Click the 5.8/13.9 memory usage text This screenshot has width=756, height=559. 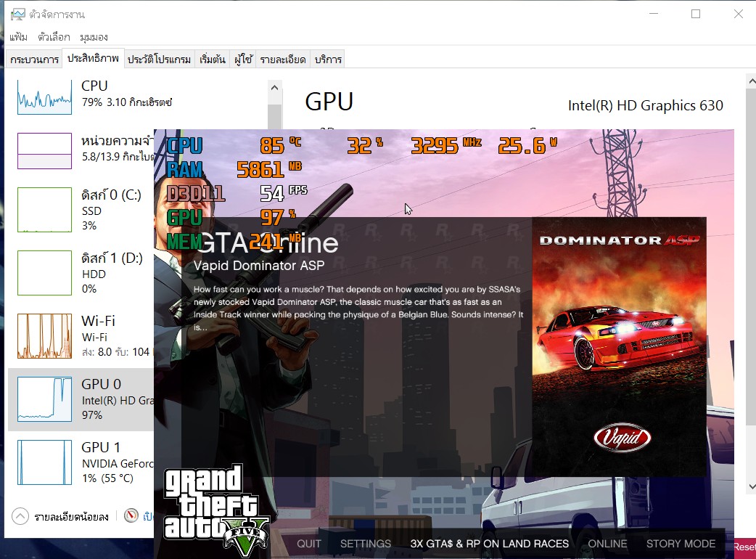point(117,156)
